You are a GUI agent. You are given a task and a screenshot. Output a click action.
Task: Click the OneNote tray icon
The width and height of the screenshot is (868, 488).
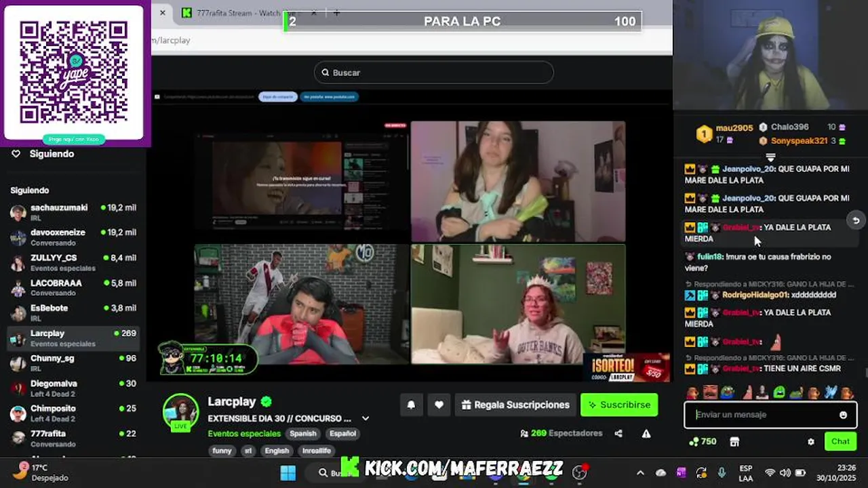[682, 472]
